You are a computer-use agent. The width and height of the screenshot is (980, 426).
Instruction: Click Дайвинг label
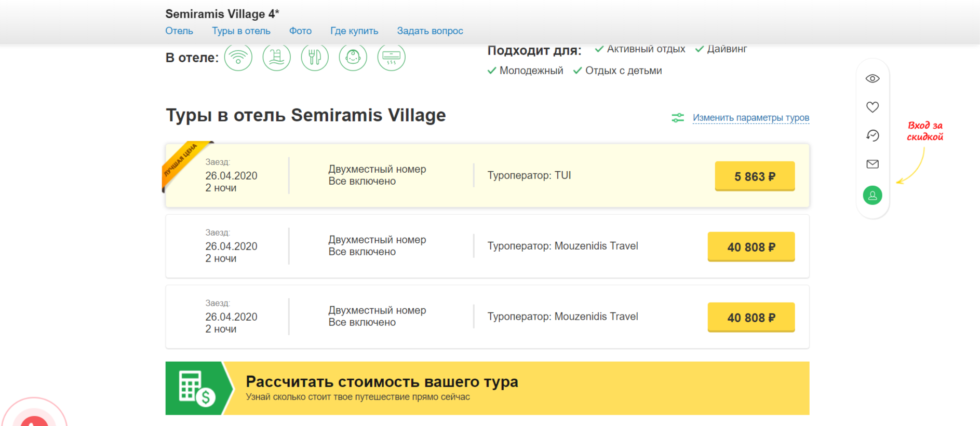point(727,49)
